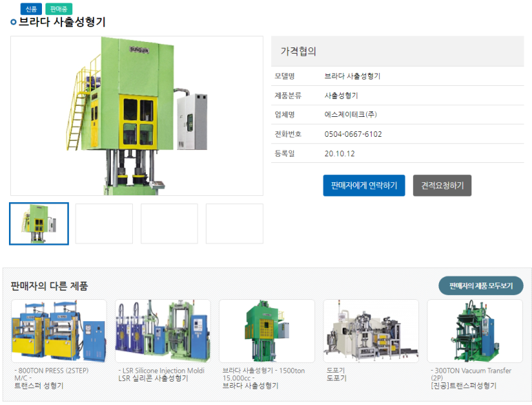532x405 pixels.
Task: Click the registration date 20.10.12
Action: [339, 153]
